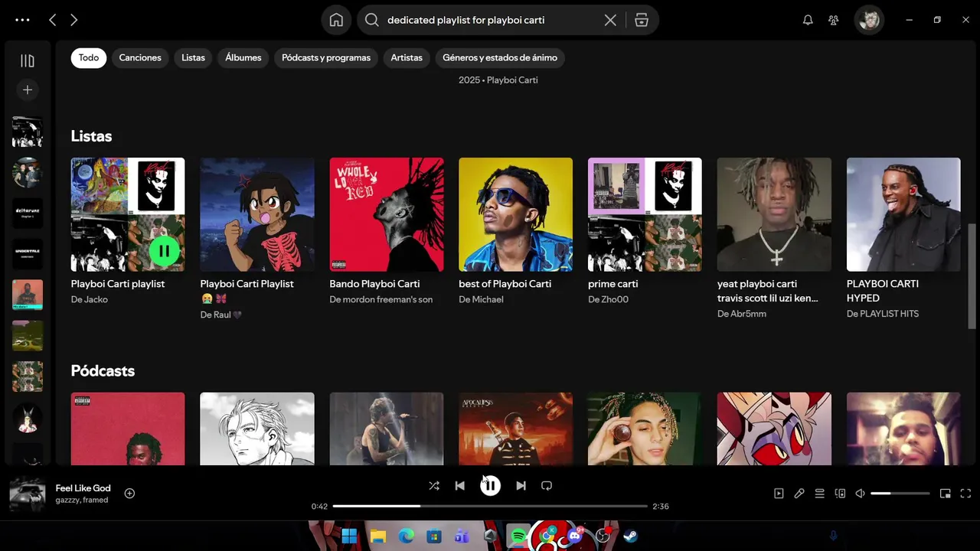980x551 pixels.
Task: Go back with the left arrow
Action: 52,20
